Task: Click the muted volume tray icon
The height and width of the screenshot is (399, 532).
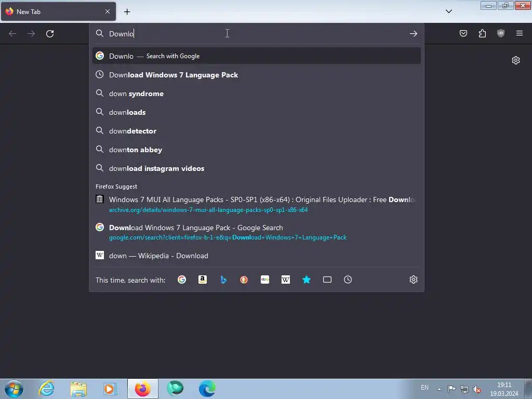Action: [477, 389]
